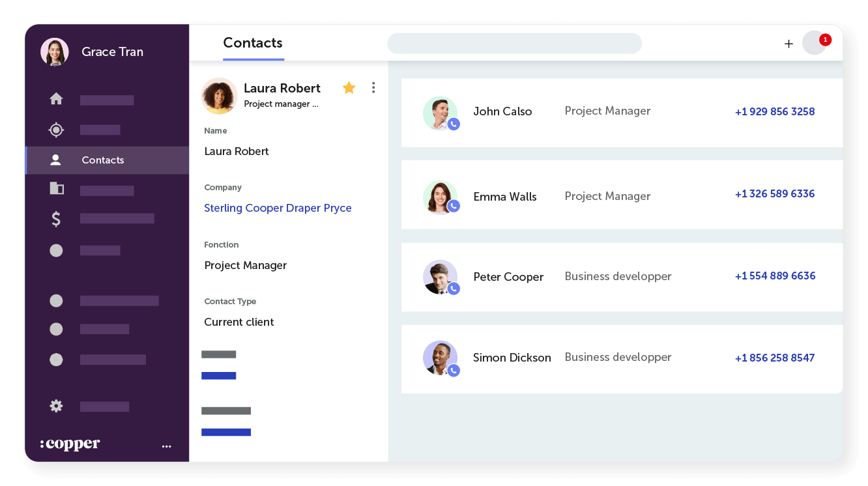Select the Contacts icon in the sidebar
The width and height of the screenshot is (868, 486).
[56, 160]
